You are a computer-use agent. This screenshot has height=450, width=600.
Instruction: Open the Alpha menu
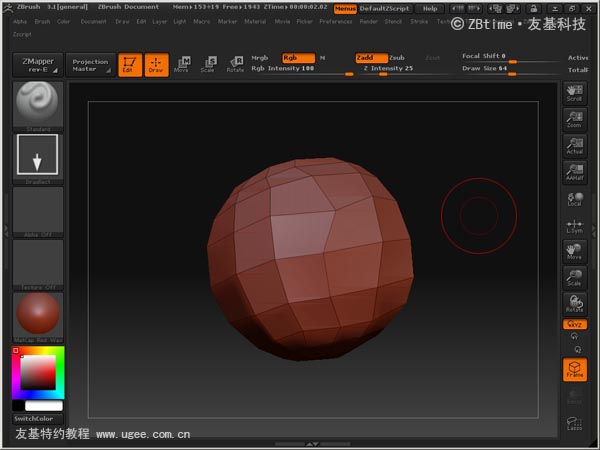pyautogui.click(x=20, y=21)
